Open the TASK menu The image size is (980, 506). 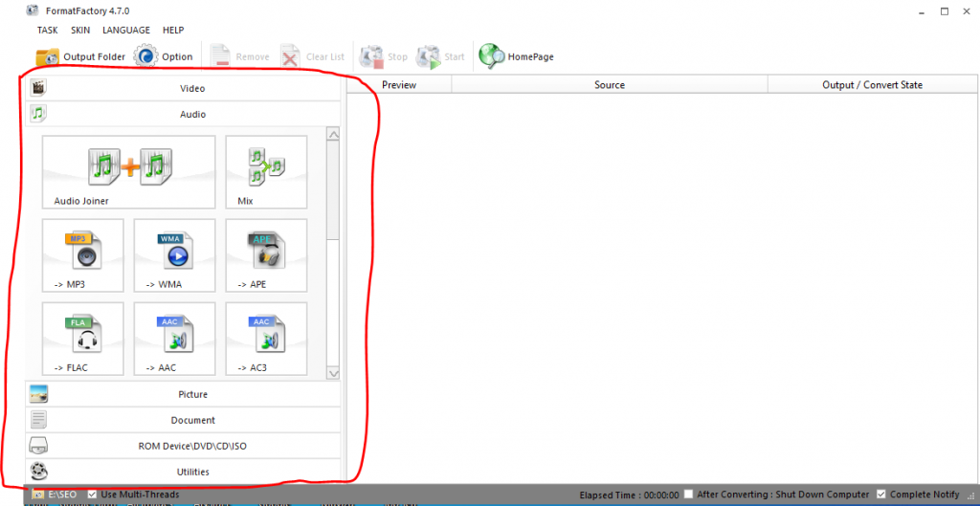48,30
